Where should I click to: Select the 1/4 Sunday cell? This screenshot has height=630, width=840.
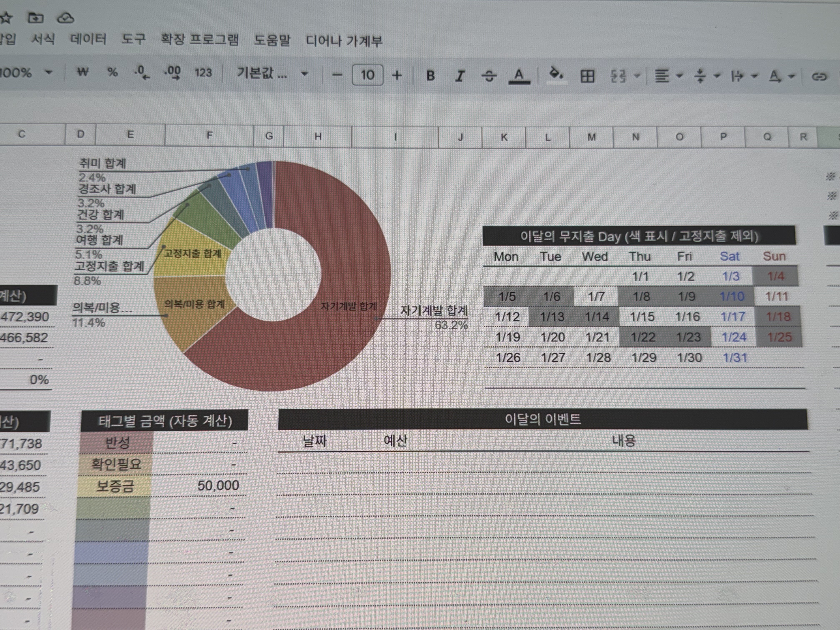(x=775, y=276)
